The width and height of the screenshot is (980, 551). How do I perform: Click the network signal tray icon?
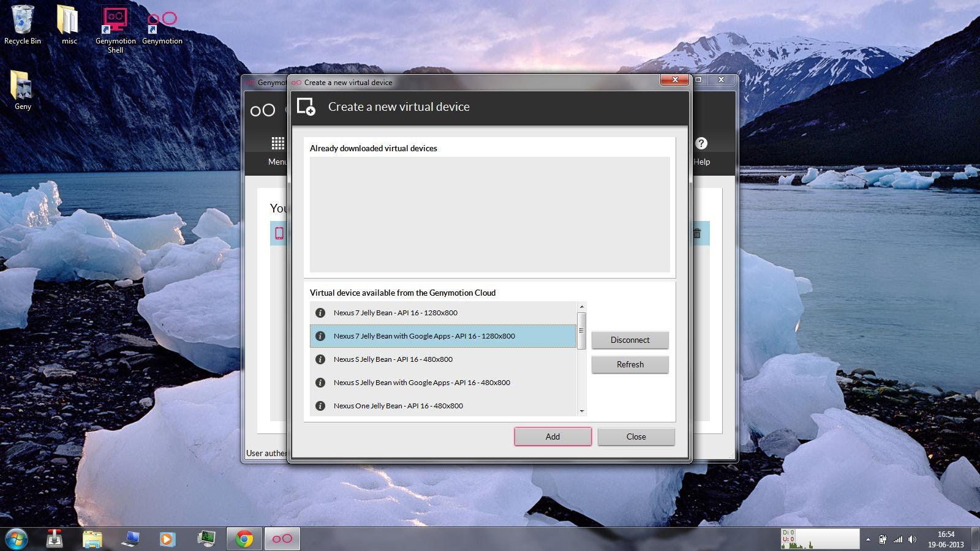click(x=897, y=539)
